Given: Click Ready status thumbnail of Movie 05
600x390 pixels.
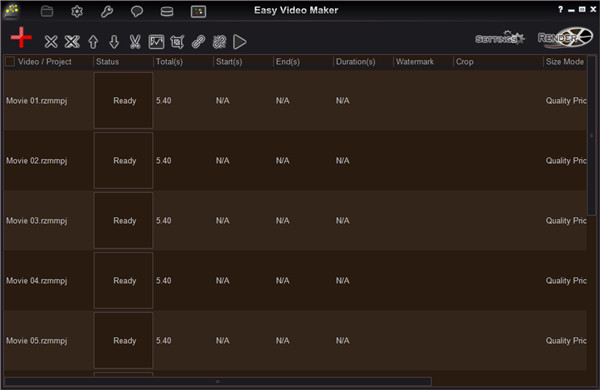Looking at the screenshot, I should pos(123,341).
